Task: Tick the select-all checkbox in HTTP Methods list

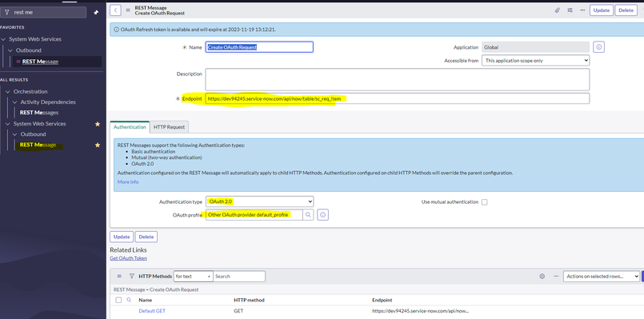Action: tap(118, 300)
